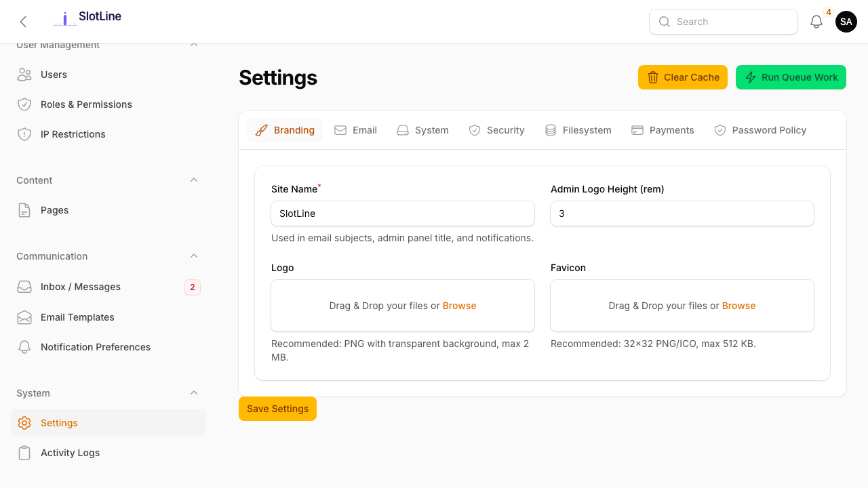Click the Branding paintbrush icon
This screenshot has height=488, width=868.
[262, 130]
